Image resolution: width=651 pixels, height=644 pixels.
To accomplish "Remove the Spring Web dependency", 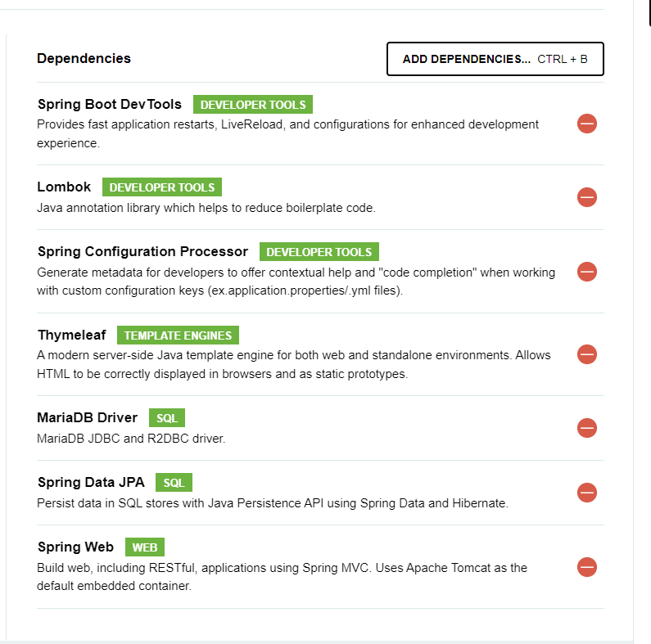I will pos(586,567).
